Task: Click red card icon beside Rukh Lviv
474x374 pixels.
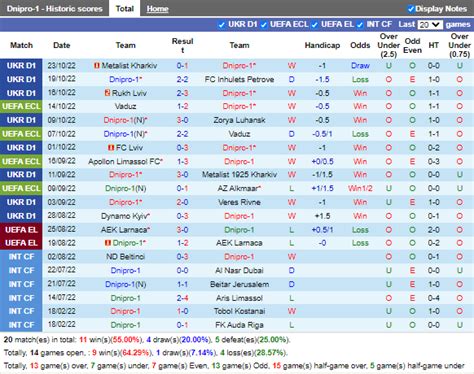Action: (x=107, y=93)
